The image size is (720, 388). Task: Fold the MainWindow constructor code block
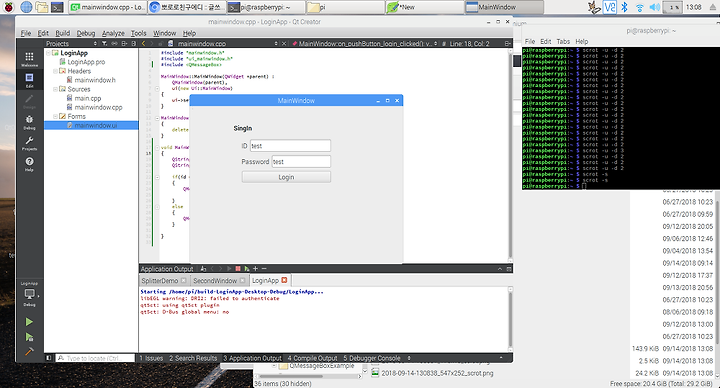click(x=157, y=89)
